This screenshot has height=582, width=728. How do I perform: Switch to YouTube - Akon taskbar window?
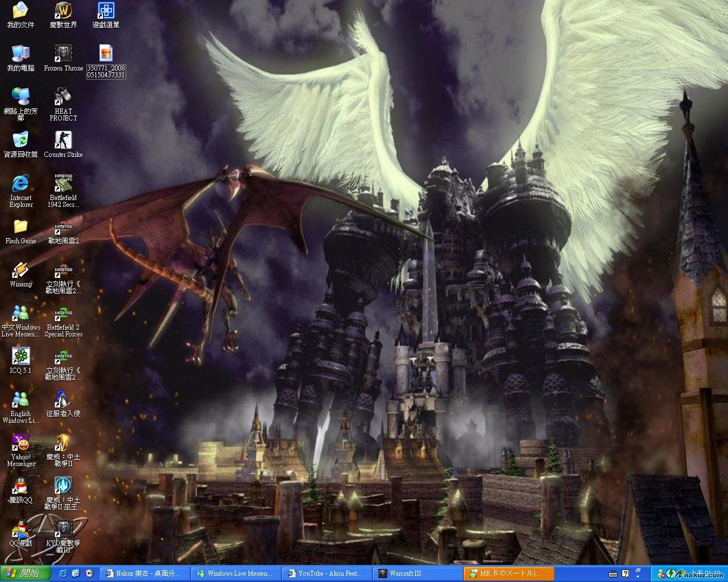click(326, 573)
